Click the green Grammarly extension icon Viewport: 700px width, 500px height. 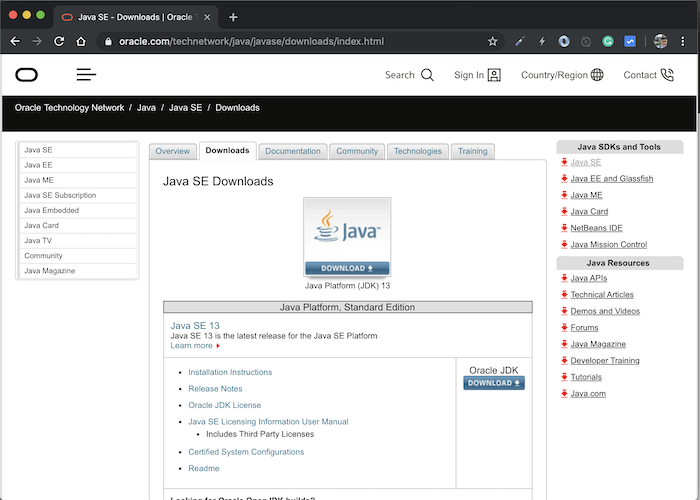(607, 42)
